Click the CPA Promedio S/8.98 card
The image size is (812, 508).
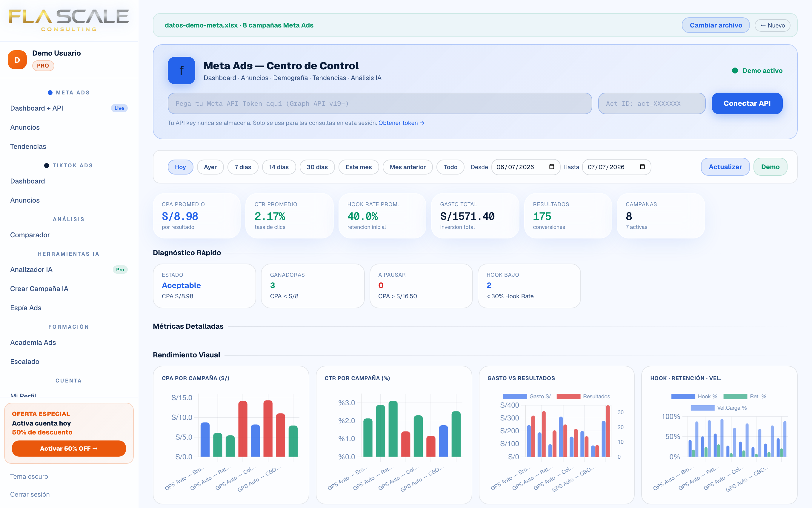coord(197,216)
